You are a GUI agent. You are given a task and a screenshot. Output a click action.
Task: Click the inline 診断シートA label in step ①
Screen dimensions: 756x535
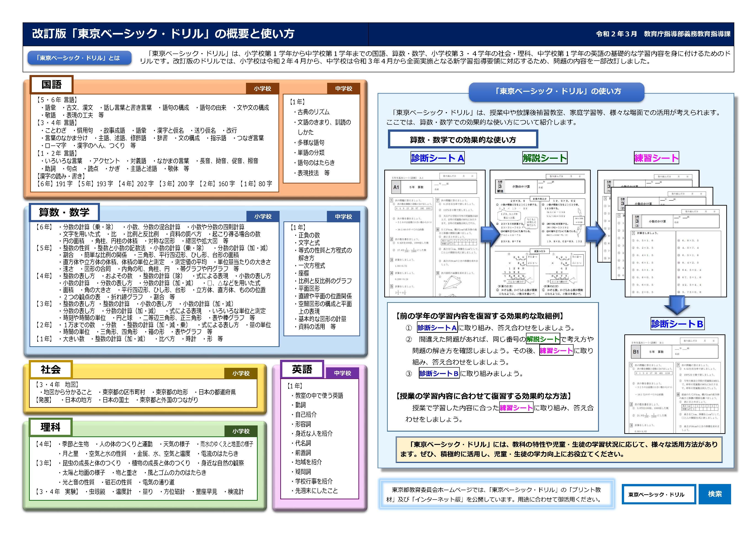pos(437,328)
